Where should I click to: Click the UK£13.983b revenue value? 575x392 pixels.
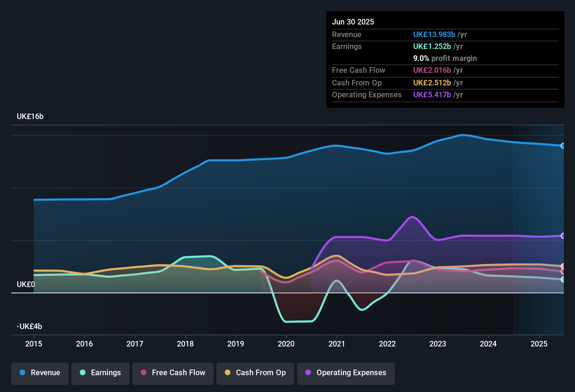coord(434,35)
